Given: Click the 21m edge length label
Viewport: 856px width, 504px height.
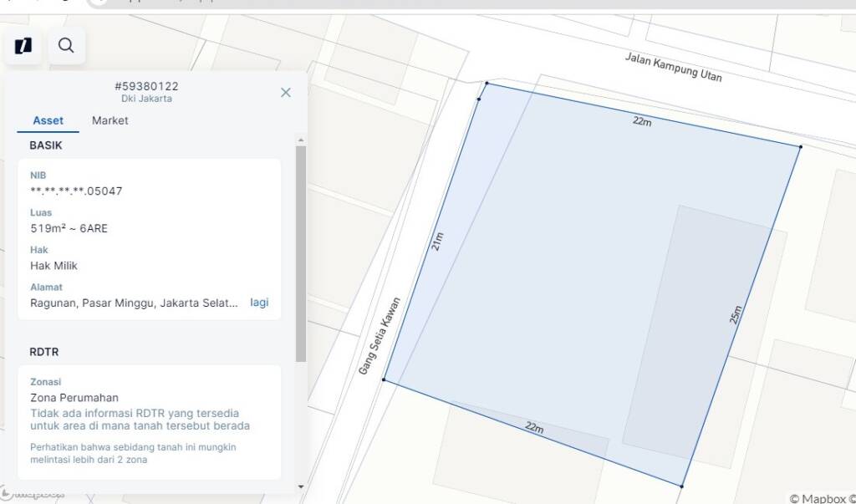Looking at the screenshot, I should click(x=438, y=242).
